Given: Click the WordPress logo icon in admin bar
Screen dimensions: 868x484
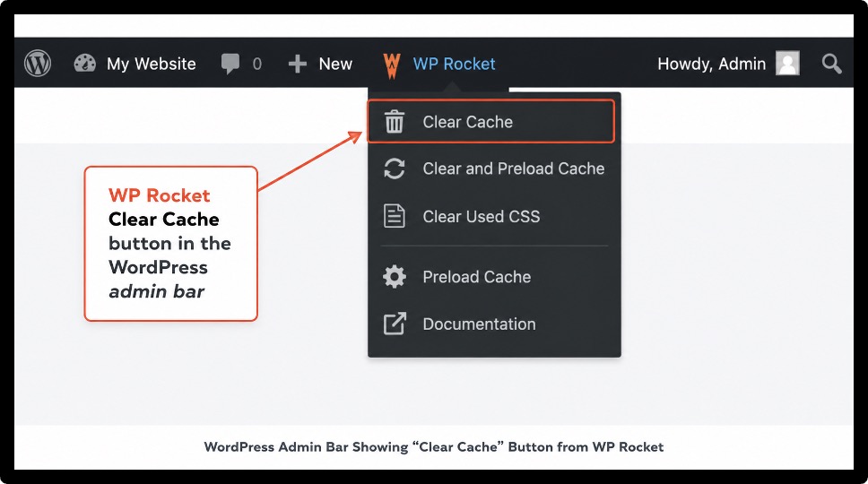Looking at the screenshot, I should (x=38, y=63).
